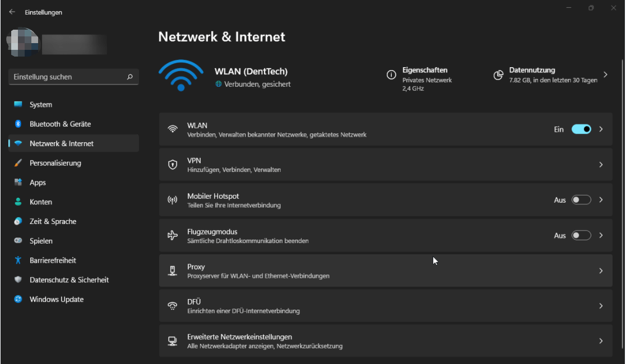Image resolution: width=626 pixels, height=364 pixels.
Task: Click the Datennutzung pie chart icon
Action: (498, 75)
